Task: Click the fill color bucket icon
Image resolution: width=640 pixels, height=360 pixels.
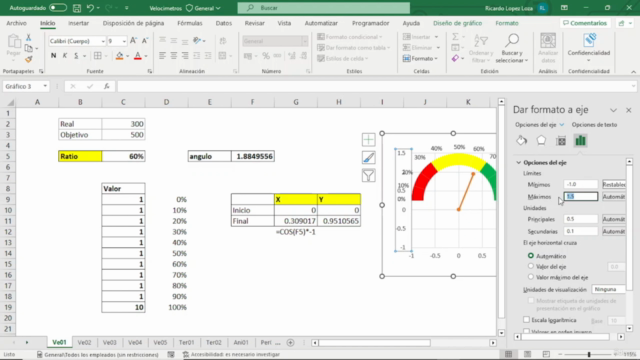Action: pyautogui.click(x=119, y=56)
